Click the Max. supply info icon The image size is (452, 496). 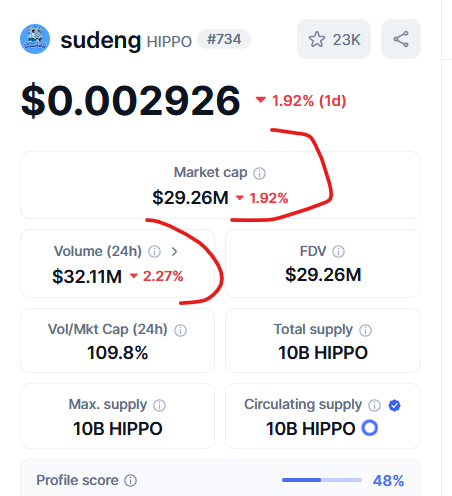[159, 405]
